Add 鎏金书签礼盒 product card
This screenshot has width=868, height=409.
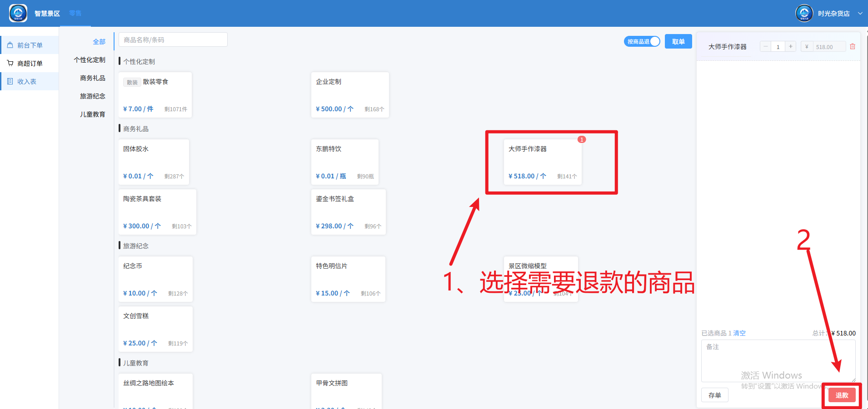[x=349, y=212]
